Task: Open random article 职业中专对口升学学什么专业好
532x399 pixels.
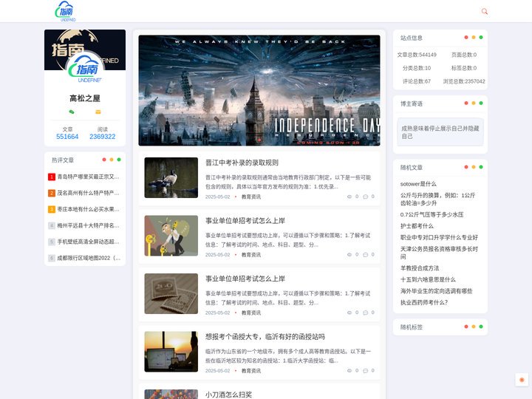Action: click(x=439, y=237)
